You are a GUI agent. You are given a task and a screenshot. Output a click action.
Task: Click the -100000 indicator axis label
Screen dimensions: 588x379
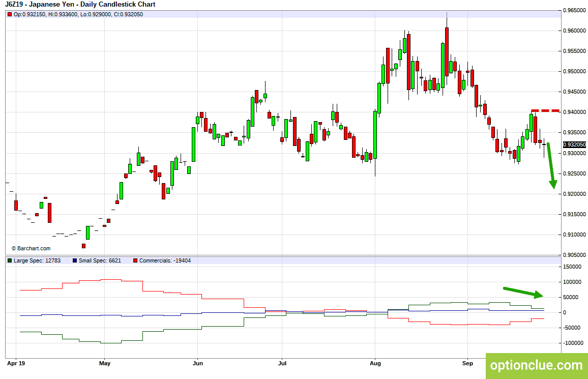coord(573,343)
